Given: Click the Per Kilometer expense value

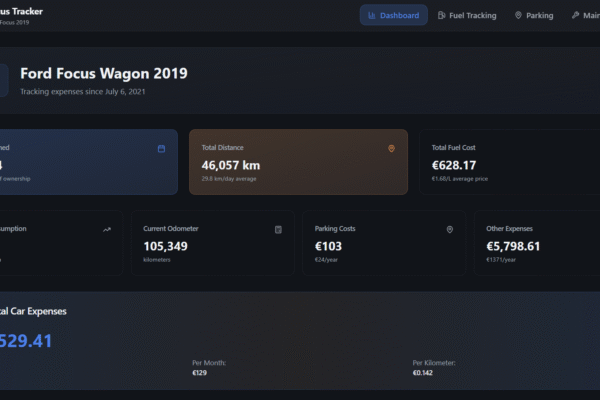Looking at the screenshot, I should click(x=425, y=373).
